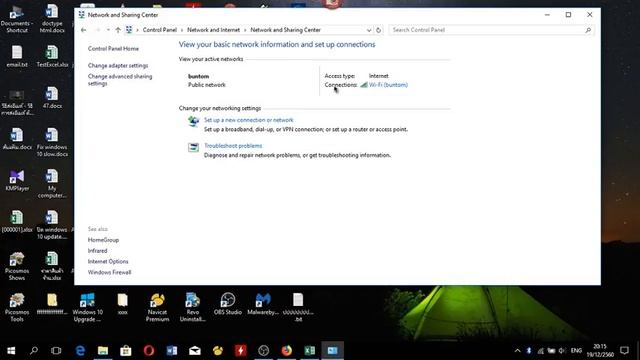This screenshot has width=640, height=360.
Task: Open Task View from taskbar
Action: 56,351
